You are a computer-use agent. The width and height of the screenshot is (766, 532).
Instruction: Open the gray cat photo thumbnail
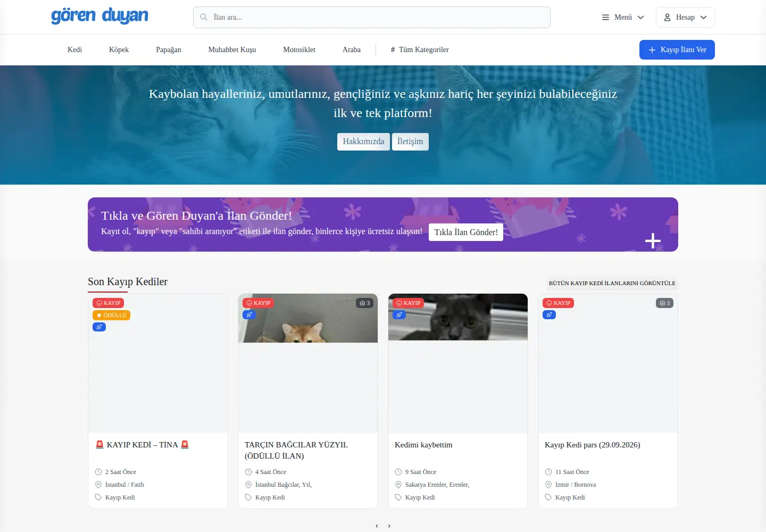coord(458,317)
